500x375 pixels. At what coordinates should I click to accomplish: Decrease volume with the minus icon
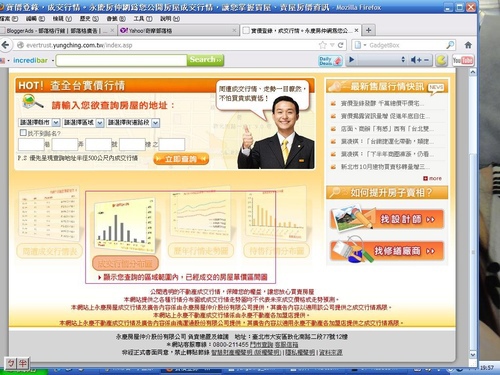426,60
